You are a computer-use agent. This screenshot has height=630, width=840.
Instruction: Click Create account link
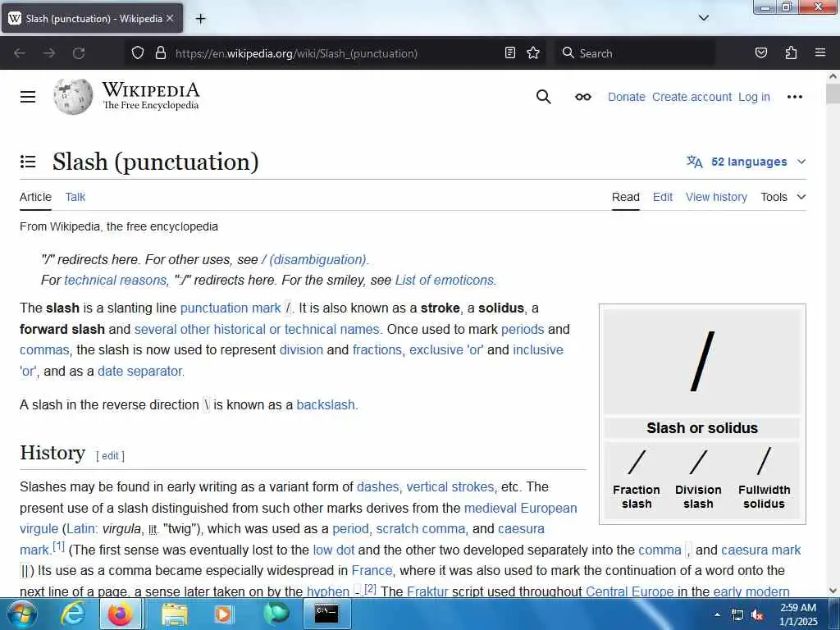(x=692, y=97)
